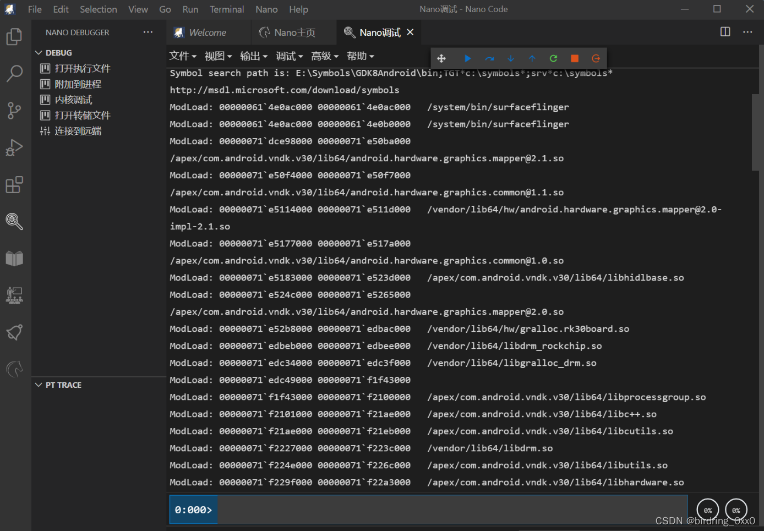764x532 pixels.
Task: Open the Nano Debugger view in activity bar
Action: click(14, 222)
